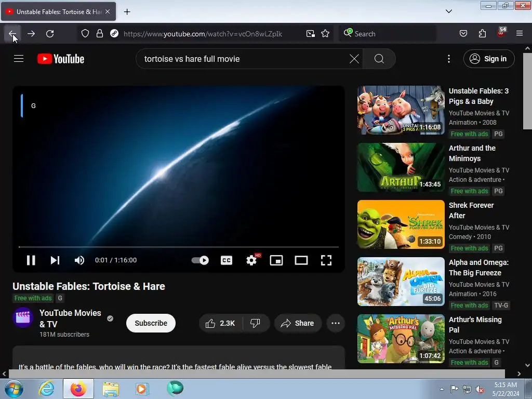
Task: Reload the current YouTube page
Action: click(50, 34)
